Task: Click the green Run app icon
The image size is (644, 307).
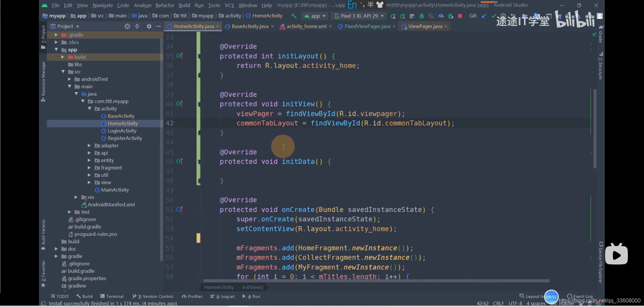Action: pos(393,16)
